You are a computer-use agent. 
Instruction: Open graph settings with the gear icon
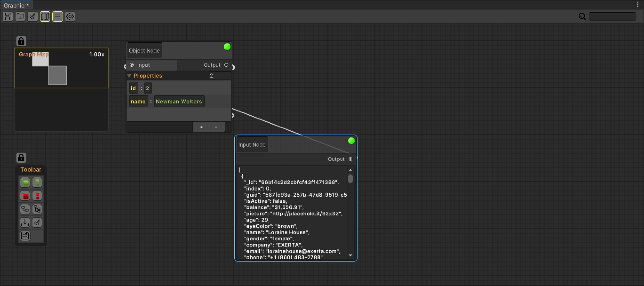click(70, 16)
